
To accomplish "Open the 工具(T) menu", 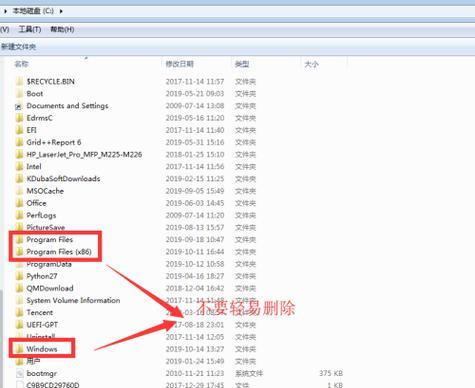I will click(30, 29).
